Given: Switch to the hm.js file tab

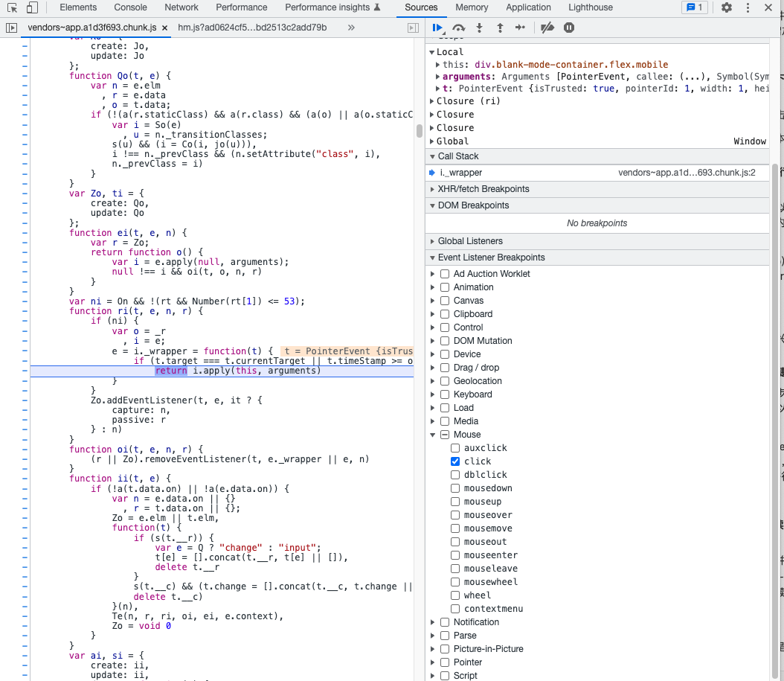Looking at the screenshot, I should (252, 28).
